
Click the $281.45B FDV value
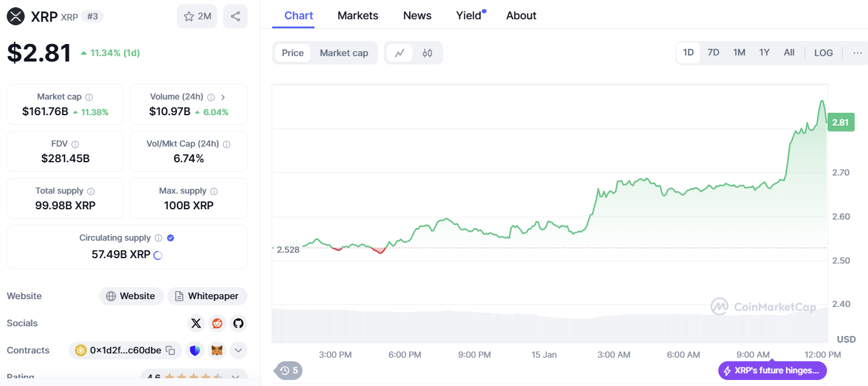click(x=65, y=159)
